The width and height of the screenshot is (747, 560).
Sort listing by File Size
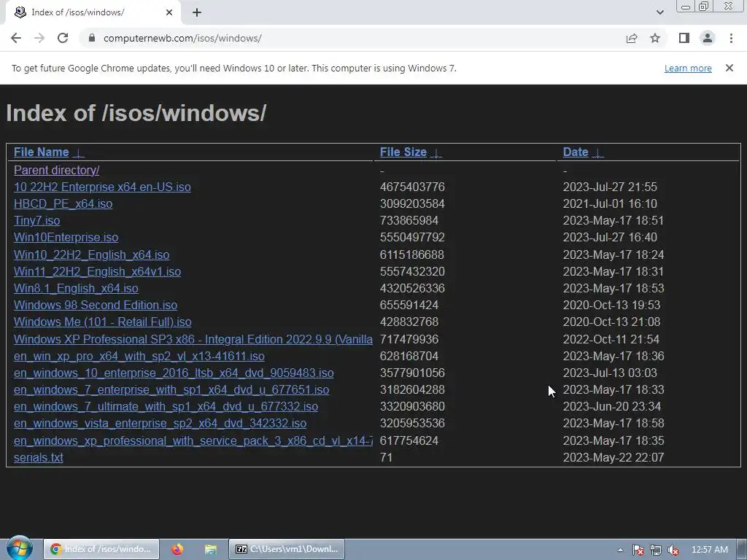tap(403, 152)
